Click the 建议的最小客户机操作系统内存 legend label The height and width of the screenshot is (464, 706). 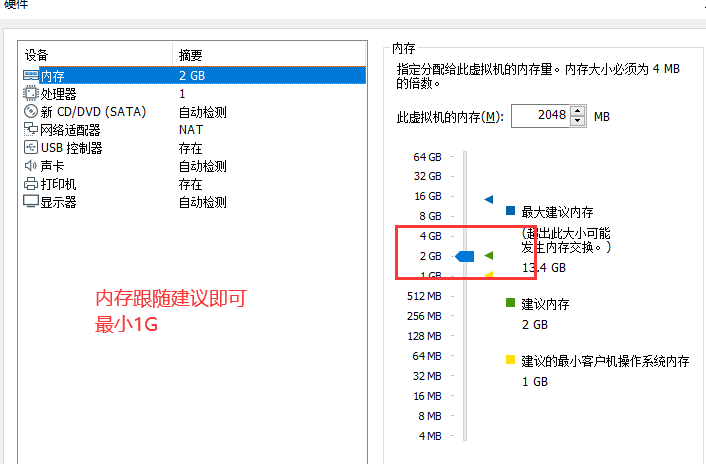click(605, 361)
